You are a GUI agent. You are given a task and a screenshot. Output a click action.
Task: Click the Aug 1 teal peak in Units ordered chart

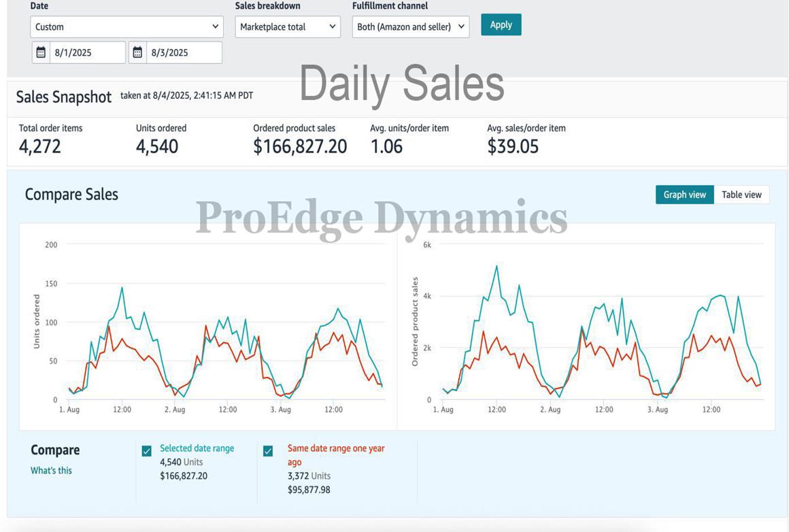122,288
